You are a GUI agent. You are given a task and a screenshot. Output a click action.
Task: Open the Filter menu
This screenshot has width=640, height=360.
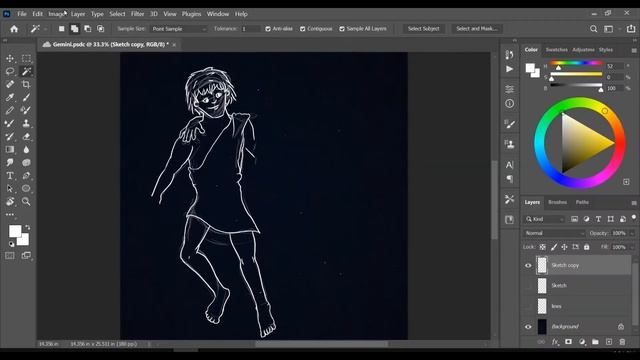[138, 14]
